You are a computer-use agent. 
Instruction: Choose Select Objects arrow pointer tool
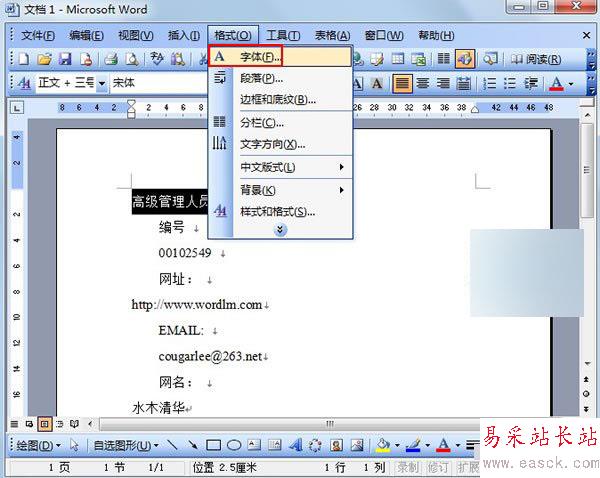[74, 445]
